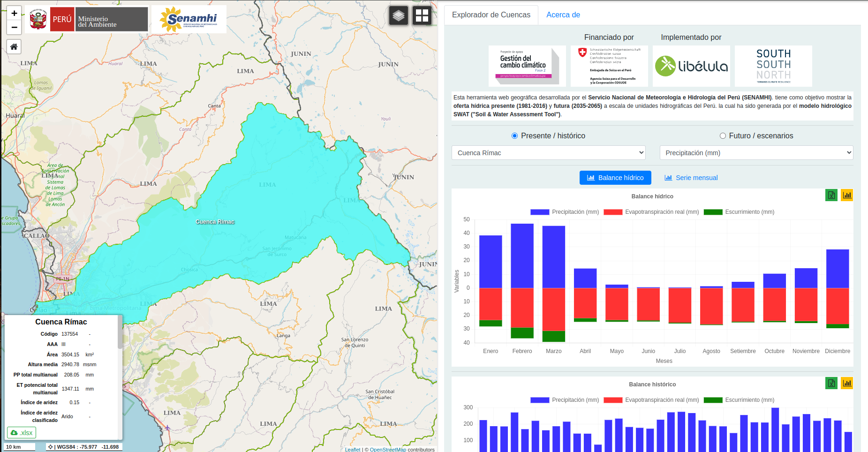
Task: Open the Serie mensual view
Action: click(691, 178)
